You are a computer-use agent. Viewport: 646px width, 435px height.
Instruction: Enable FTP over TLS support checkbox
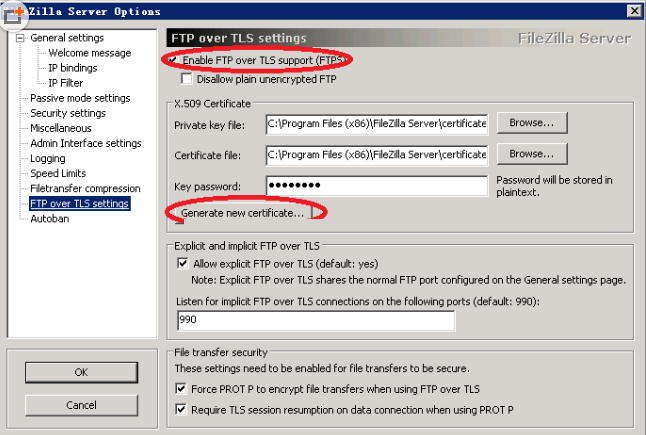(173, 61)
